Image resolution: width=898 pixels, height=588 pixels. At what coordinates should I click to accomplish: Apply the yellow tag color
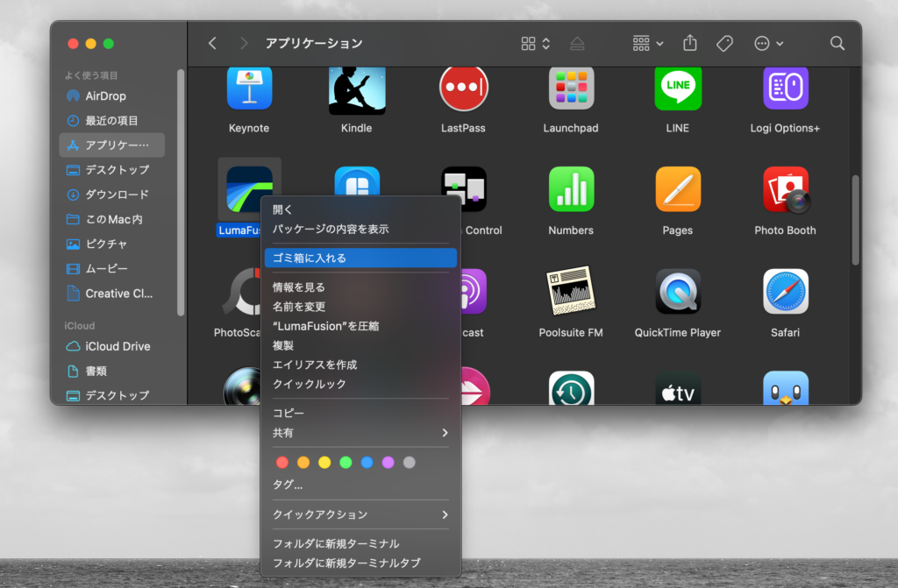(324, 463)
